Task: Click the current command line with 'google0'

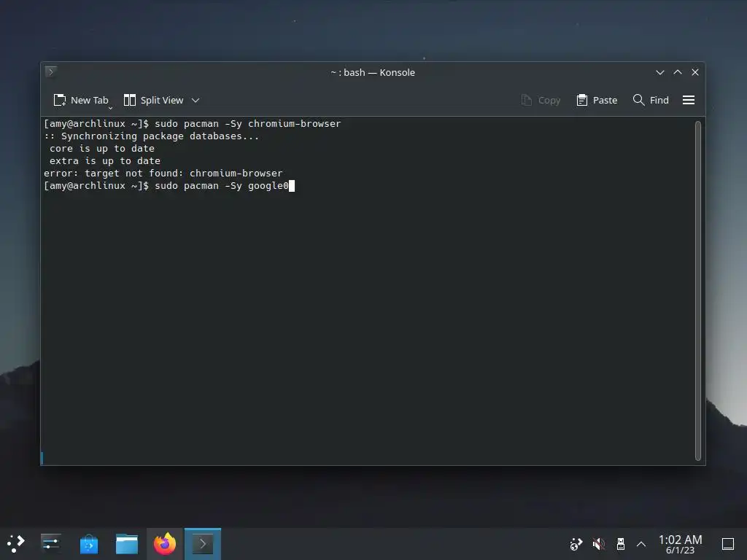Action: point(169,186)
